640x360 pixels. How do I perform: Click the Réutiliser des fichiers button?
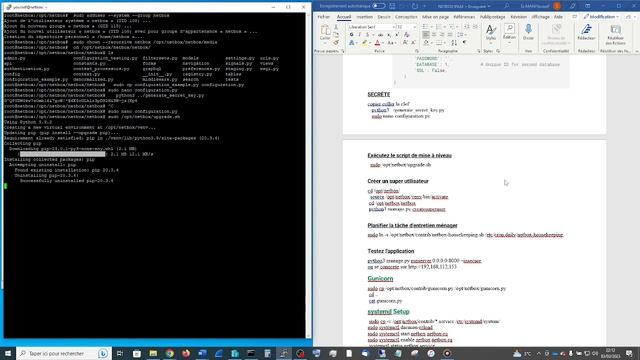coord(616,34)
